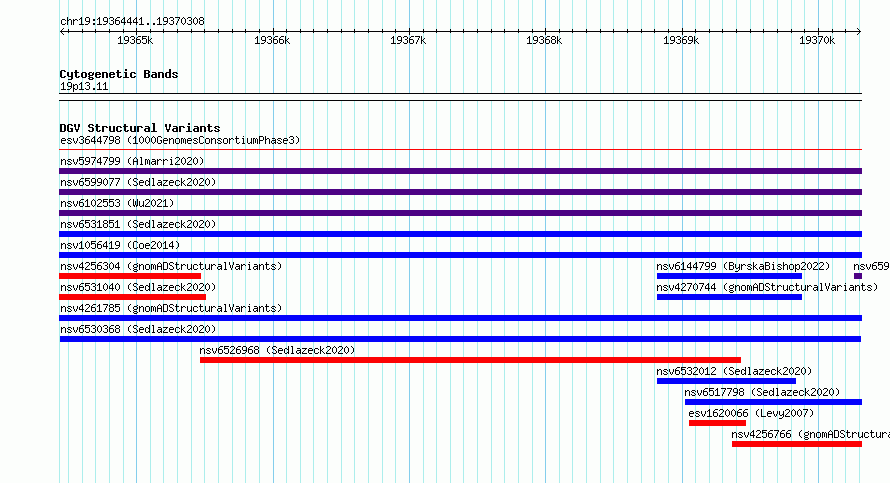
Task: Click the red nsv6531040 variant bar
Action: pyautogui.click(x=133, y=297)
